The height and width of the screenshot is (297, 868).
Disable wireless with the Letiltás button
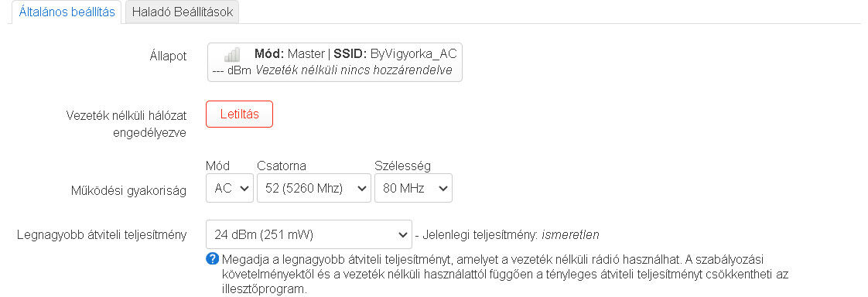239,114
